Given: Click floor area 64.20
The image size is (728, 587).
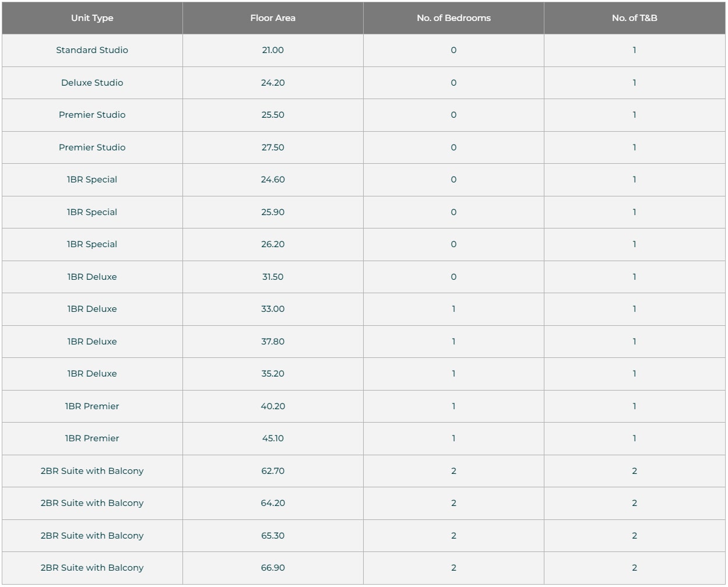Looking at the screenshot, I should coord(273,503).
